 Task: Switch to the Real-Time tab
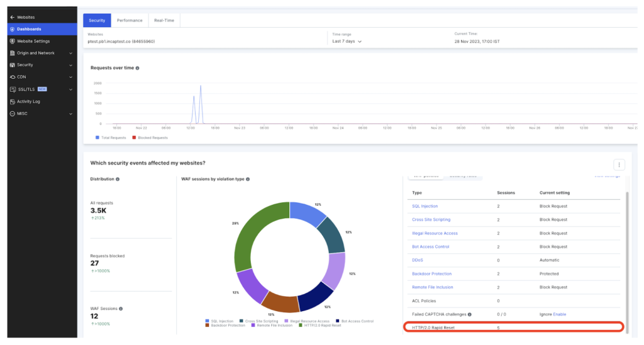(x=164, y=20)
